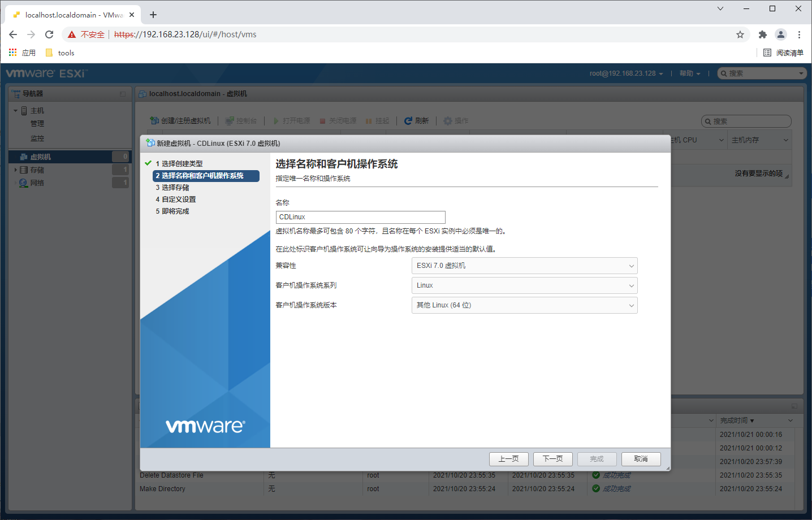Reload the ESXi web page
The height and width of the screenshot is (520, 812).
(x=49, y=34)
